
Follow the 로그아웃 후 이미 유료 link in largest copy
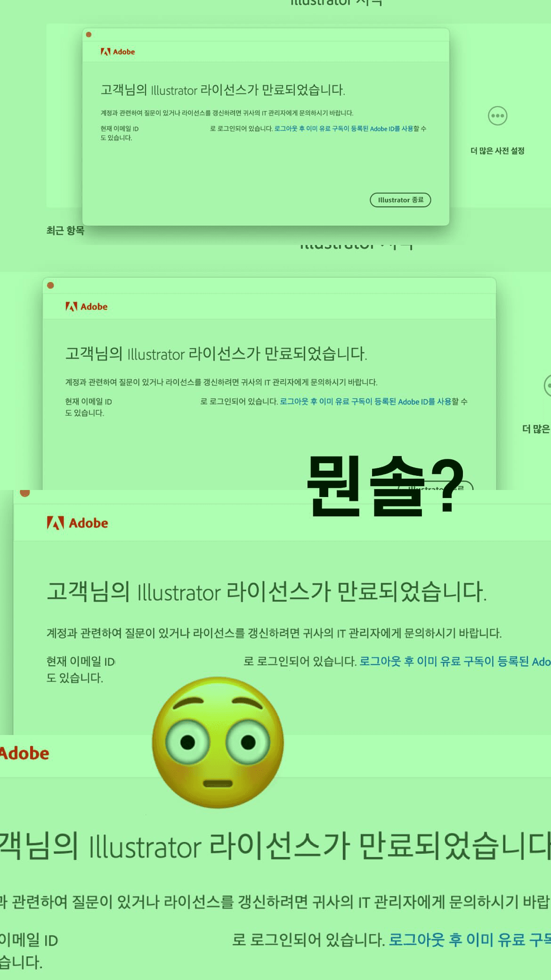470,940
